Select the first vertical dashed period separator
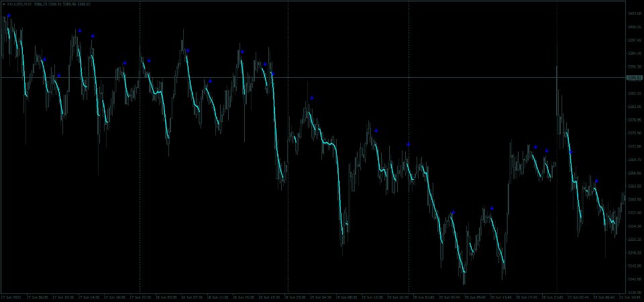 [140, 148]
